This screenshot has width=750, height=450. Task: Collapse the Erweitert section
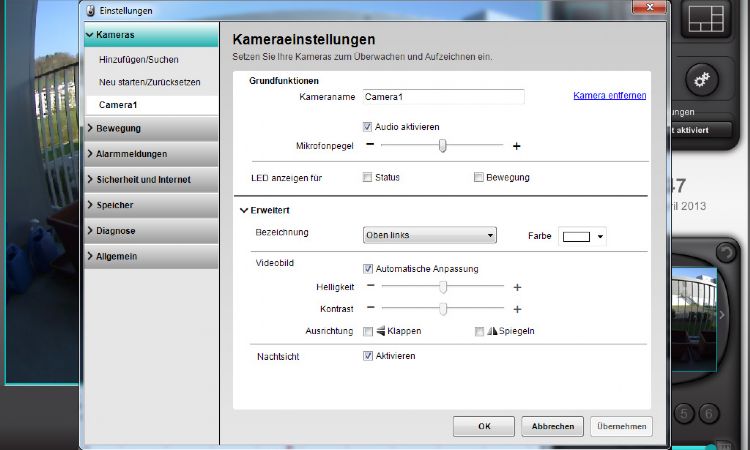(244, 211)
